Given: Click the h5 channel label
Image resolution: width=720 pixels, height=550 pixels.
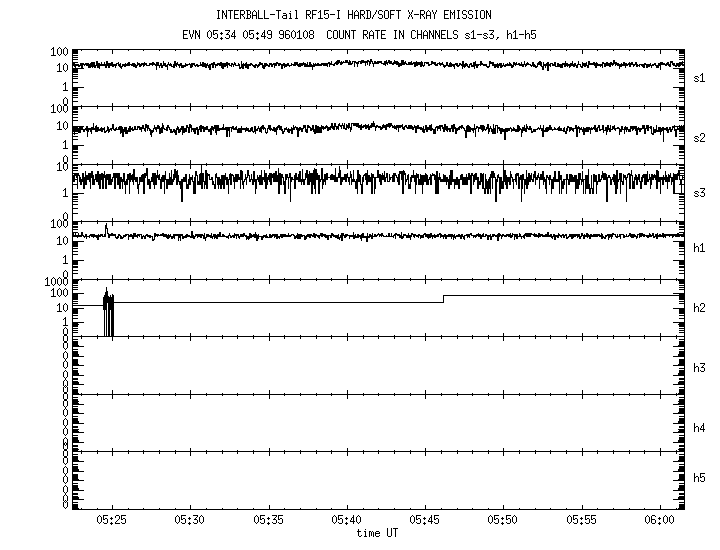Looking at the screenshot, I should (700, 479).
